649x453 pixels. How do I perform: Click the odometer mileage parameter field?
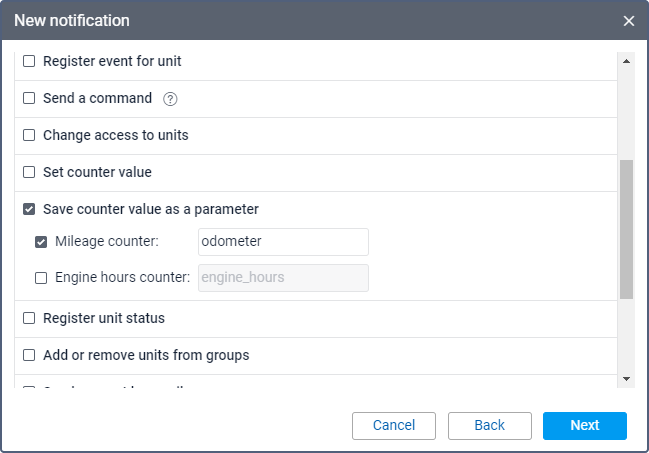click(x=283, y=242)
